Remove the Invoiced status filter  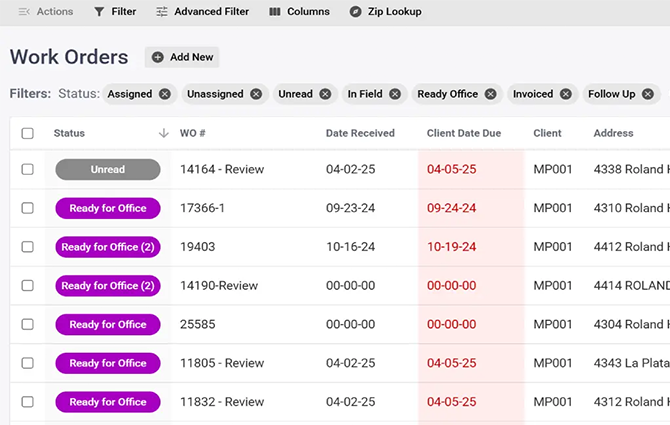pyautogui.click(x=566, y=94)
